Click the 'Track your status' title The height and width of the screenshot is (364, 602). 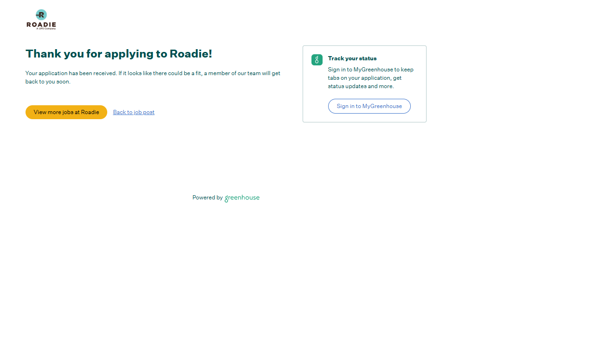(352, 58)
